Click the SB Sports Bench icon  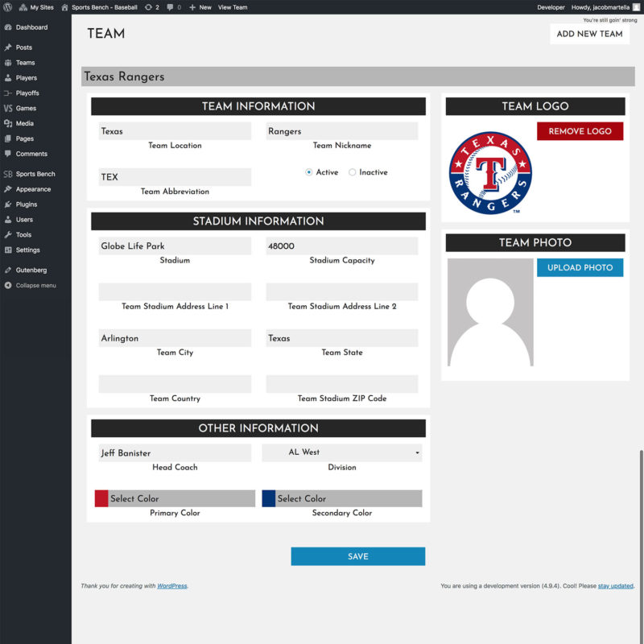[8, 174]
